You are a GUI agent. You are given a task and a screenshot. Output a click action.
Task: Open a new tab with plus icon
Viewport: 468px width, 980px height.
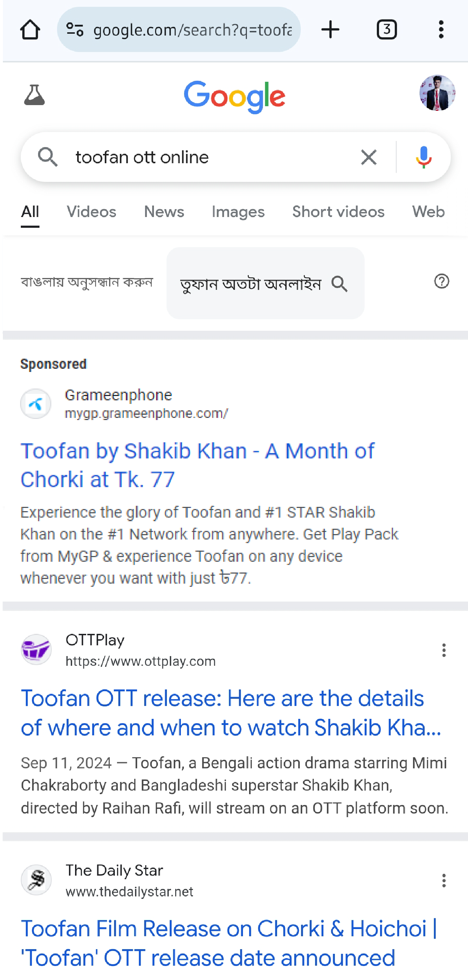click(330, 30)
